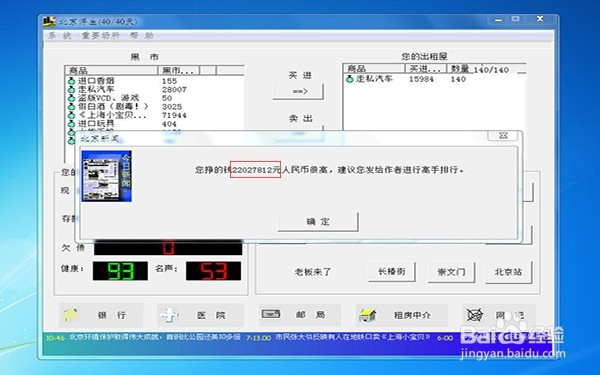Image resolution: width=600 pixels, height=375 pixels.
Task: Select 走私汽车 in the black market list
Action: click(96, 89)
